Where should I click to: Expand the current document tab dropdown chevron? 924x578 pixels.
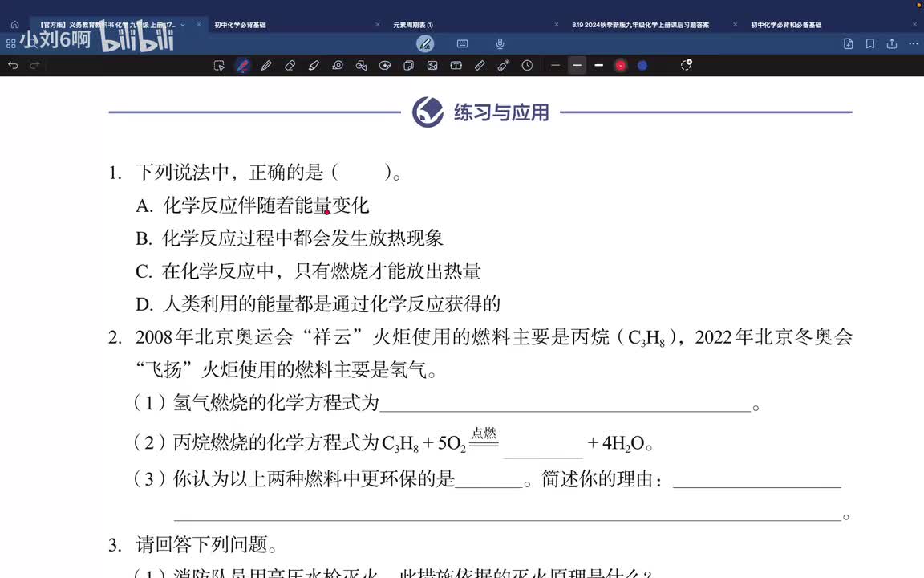[183, 25]
